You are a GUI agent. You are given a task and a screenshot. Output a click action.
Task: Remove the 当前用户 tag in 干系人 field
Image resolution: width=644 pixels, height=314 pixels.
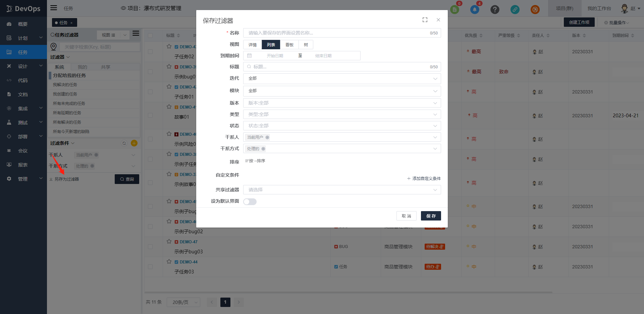pyautogui.click(x=267, y=137)
